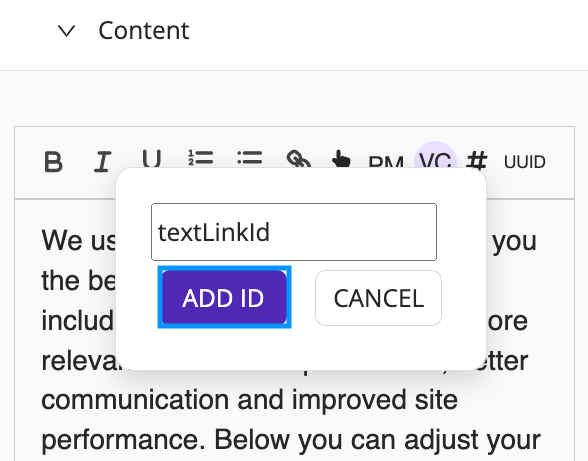Click the hash # icon
This screenshot has height=461, width=588.
coord(477,160)
